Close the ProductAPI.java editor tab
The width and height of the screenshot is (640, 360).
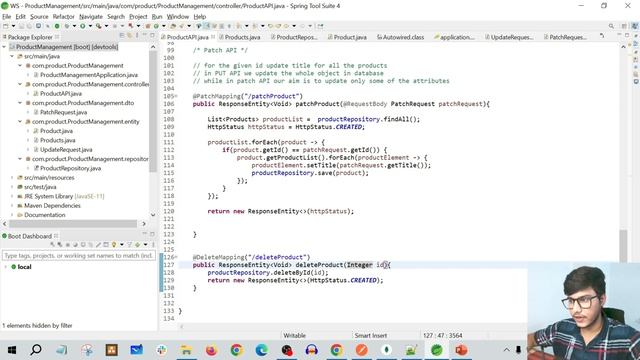pyautogui.click(x=213, y=37)
